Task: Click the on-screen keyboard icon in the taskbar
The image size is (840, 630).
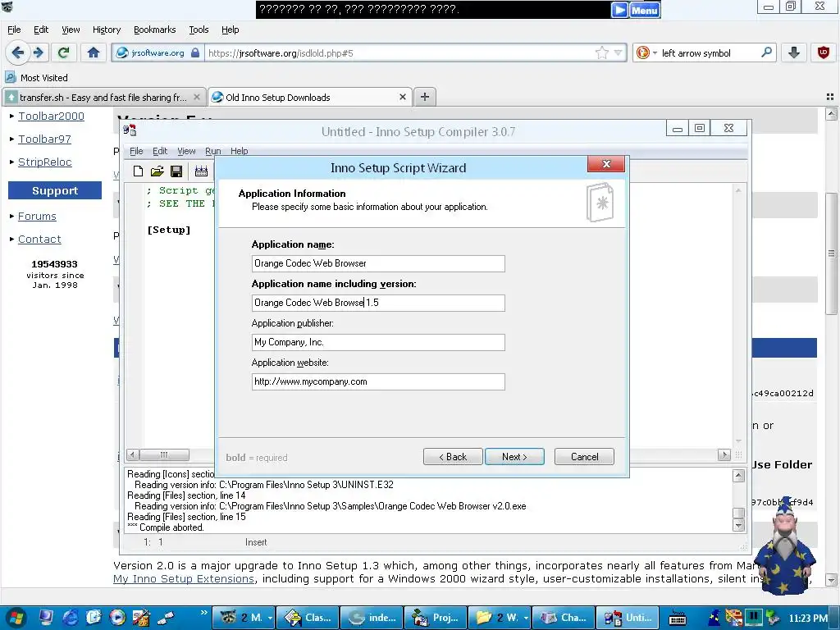Action: (x=677, y=618)
